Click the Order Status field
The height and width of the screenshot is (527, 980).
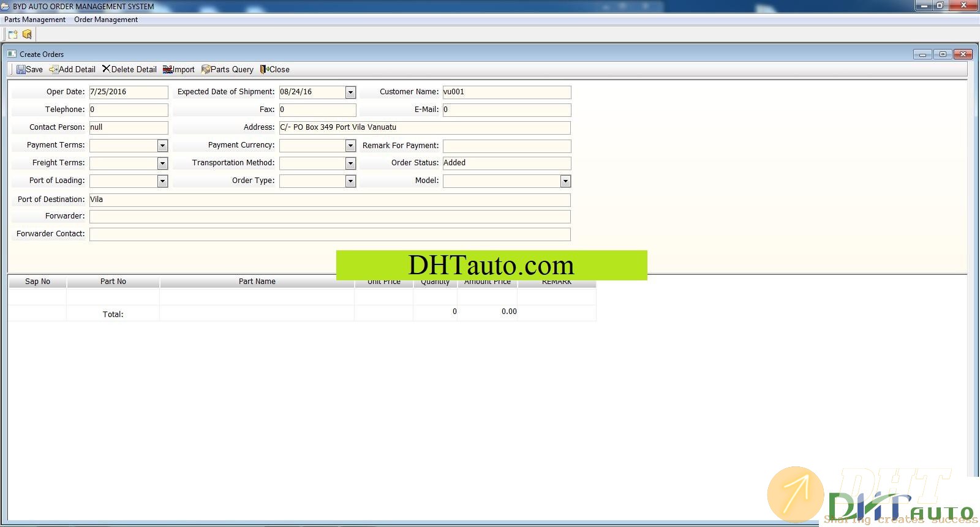click(x=507, y=163)
